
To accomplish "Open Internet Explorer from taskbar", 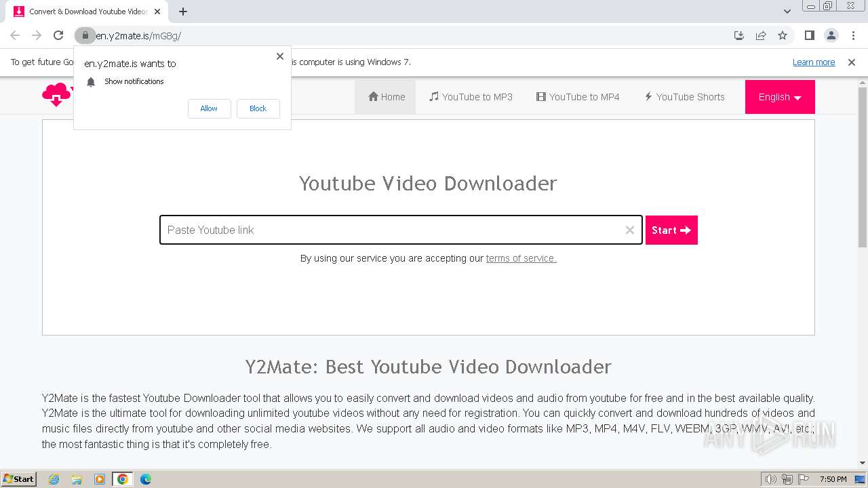I will (x=54, y=479).
